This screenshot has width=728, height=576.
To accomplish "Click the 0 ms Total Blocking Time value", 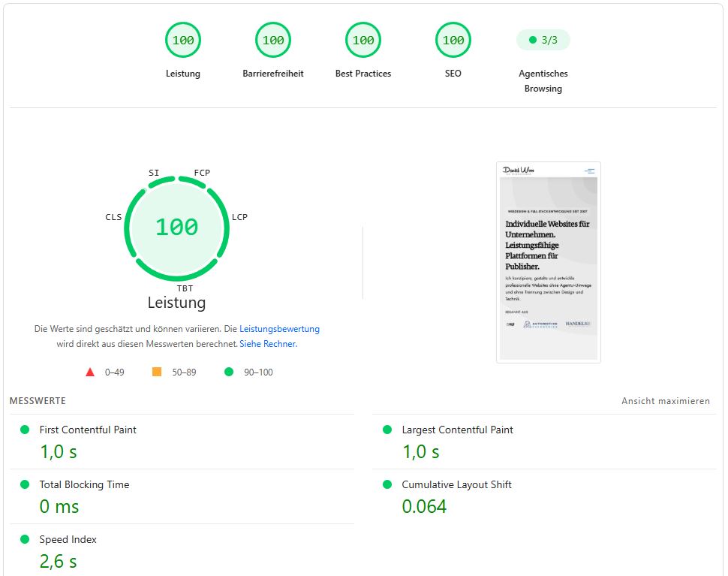I will tap(59, 506).
